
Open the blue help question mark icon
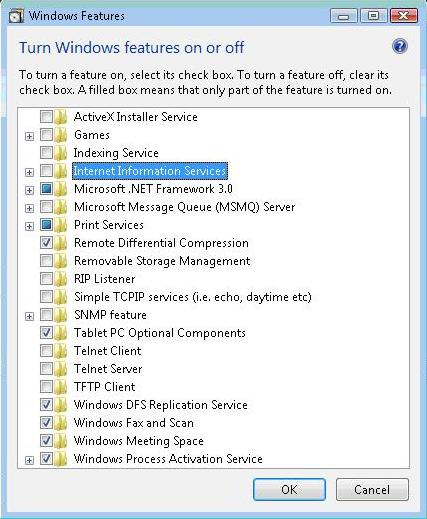pyautogui.click(x=400, y=46)
